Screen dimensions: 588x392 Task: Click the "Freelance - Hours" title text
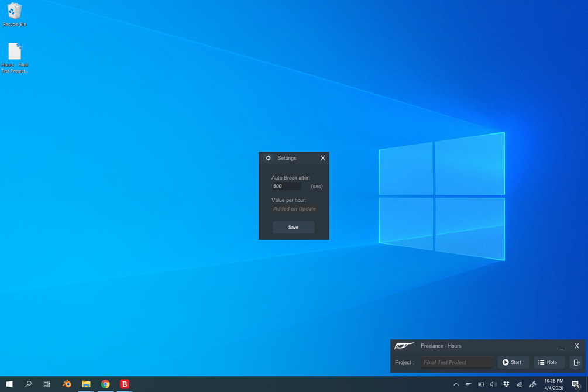pos(441,346)
